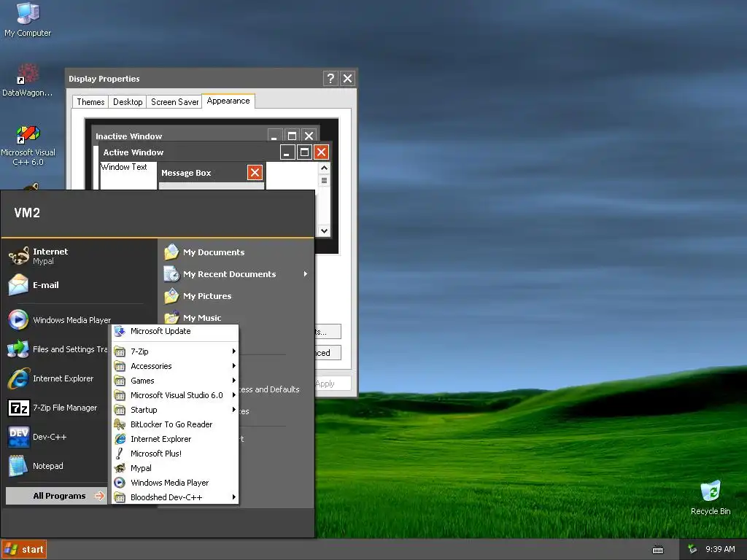Click the keyboard icon in taskbar

click(x=658, y=550)
